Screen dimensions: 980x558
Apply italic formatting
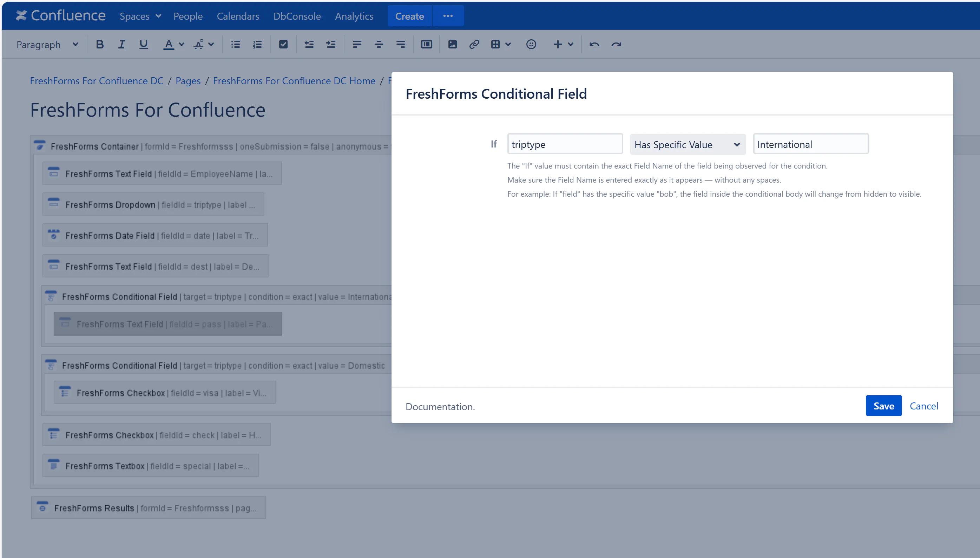coord(121,45)
